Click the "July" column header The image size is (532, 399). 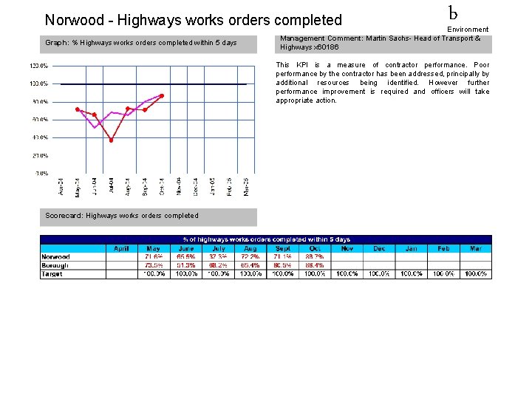(218, 248)
